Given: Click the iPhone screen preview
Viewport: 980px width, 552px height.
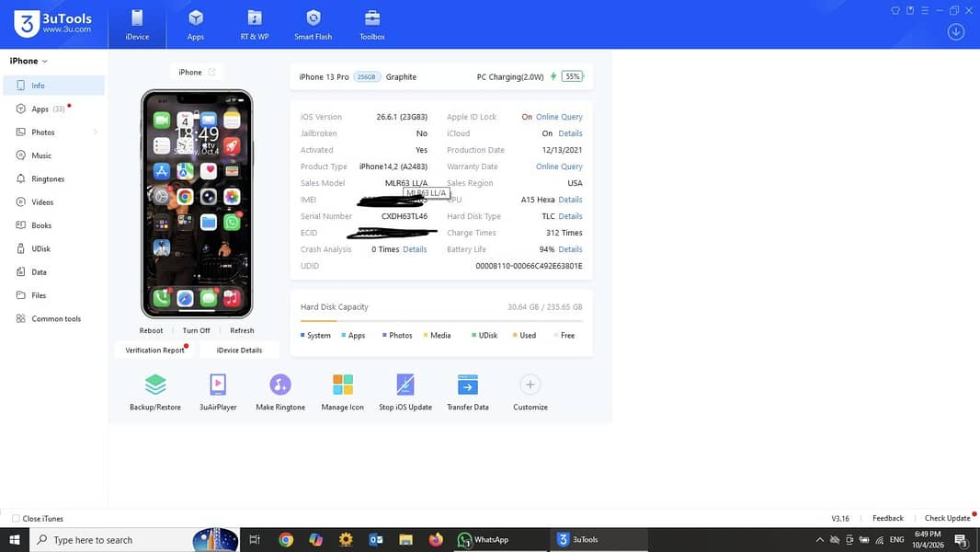Looking at the screenshot, I should (197, 203).
